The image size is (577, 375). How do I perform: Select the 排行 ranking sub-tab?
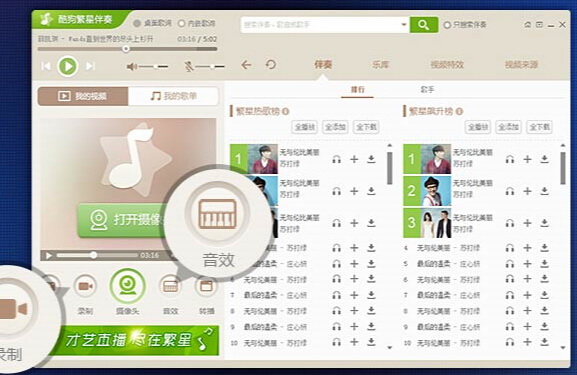[357, 89]
